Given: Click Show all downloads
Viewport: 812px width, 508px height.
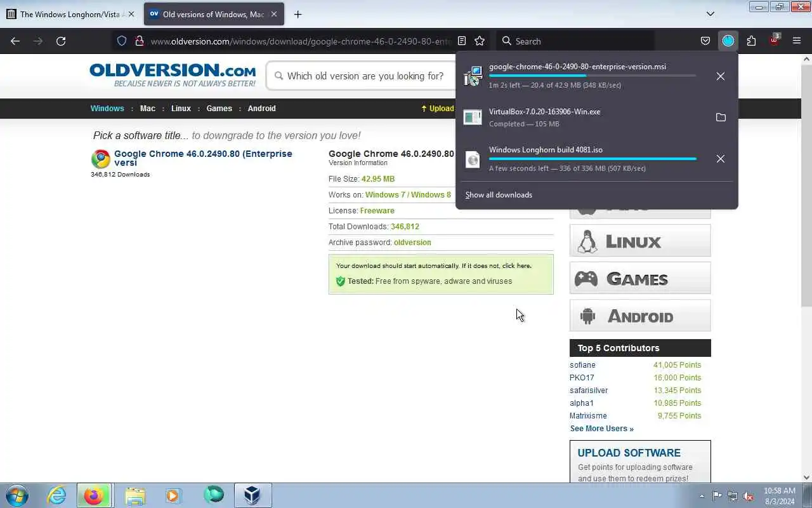Looking at the screenshot, I should coord(499,195).
